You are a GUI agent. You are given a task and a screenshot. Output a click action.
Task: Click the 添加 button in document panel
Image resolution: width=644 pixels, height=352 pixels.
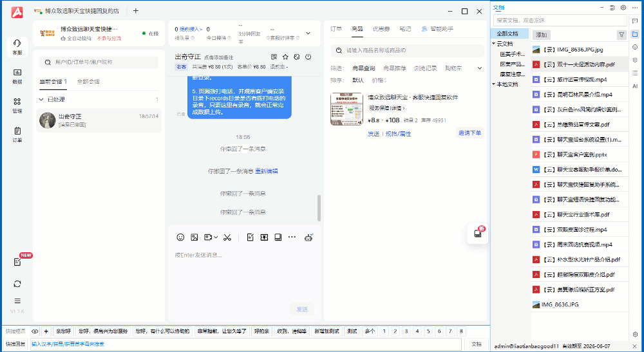pos(542,35)
